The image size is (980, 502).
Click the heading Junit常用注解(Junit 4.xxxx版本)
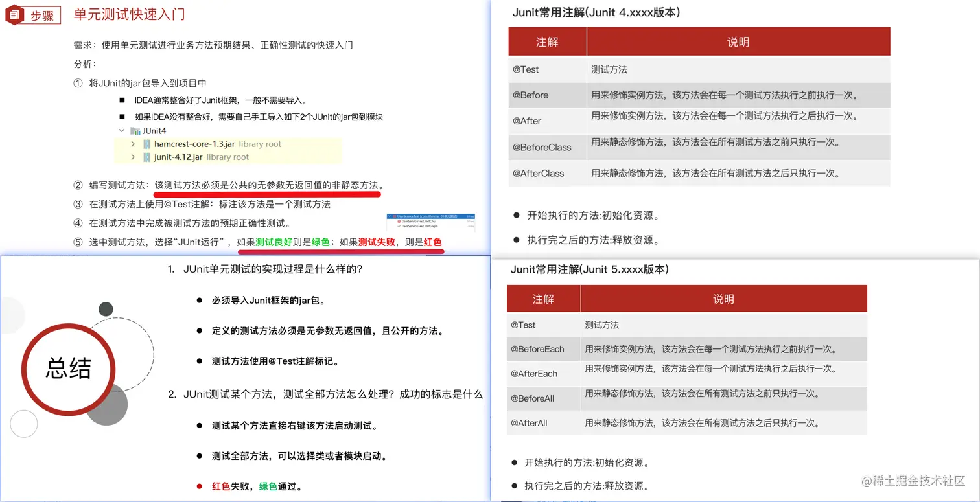click(x=596, y=12)
